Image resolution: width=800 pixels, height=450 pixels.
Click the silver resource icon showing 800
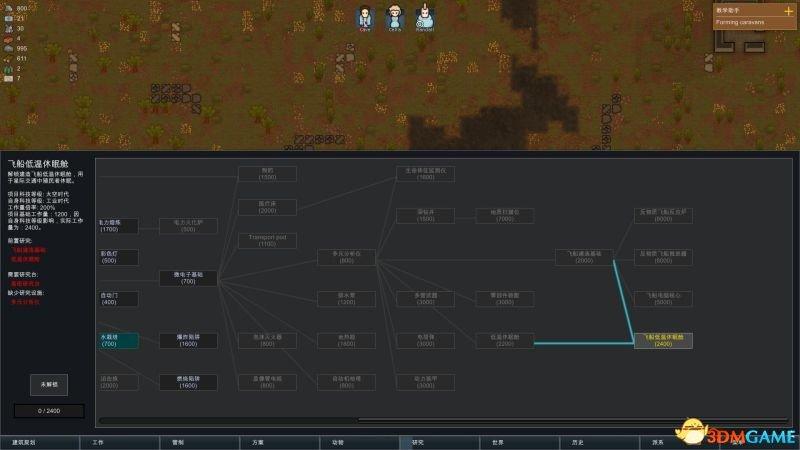pos(9,8)
